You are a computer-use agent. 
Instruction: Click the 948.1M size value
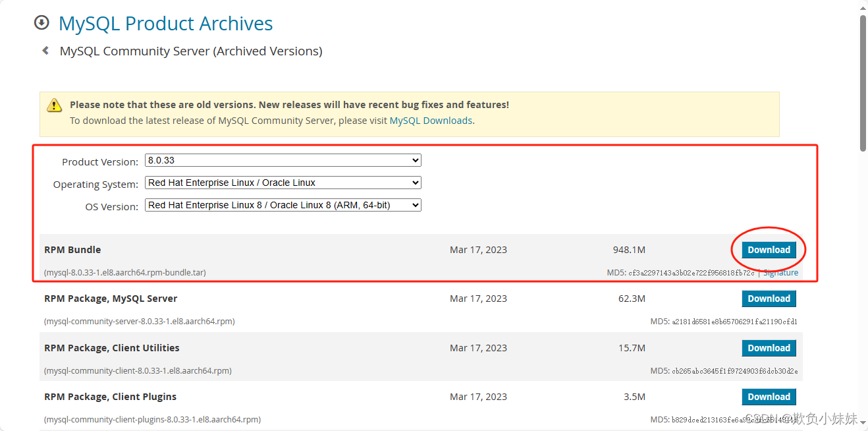[629, 250]
